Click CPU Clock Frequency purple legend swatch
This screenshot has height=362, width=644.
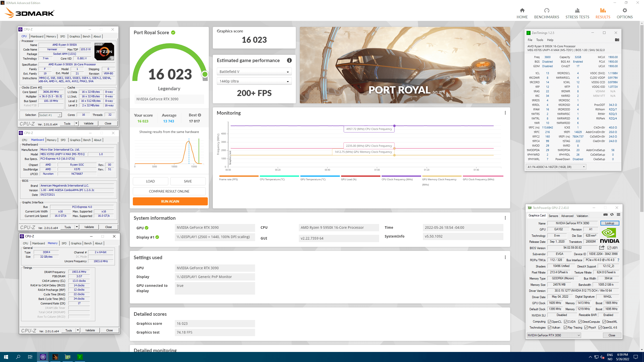(401, 176)
